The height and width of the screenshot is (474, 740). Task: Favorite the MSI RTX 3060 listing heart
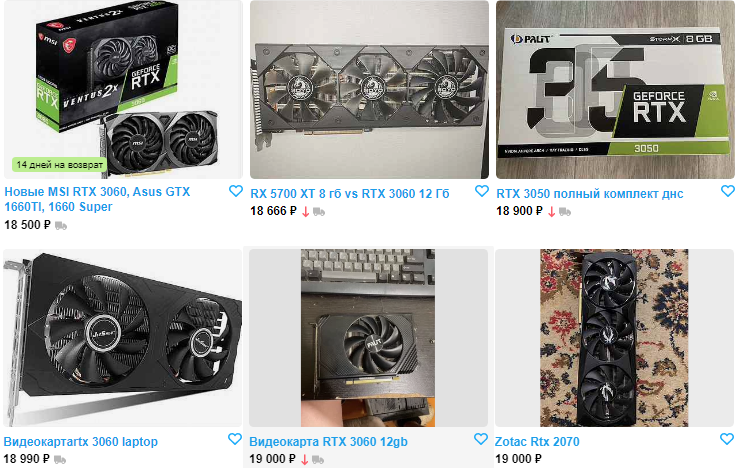pyautogui.click(x=235, y=191)
